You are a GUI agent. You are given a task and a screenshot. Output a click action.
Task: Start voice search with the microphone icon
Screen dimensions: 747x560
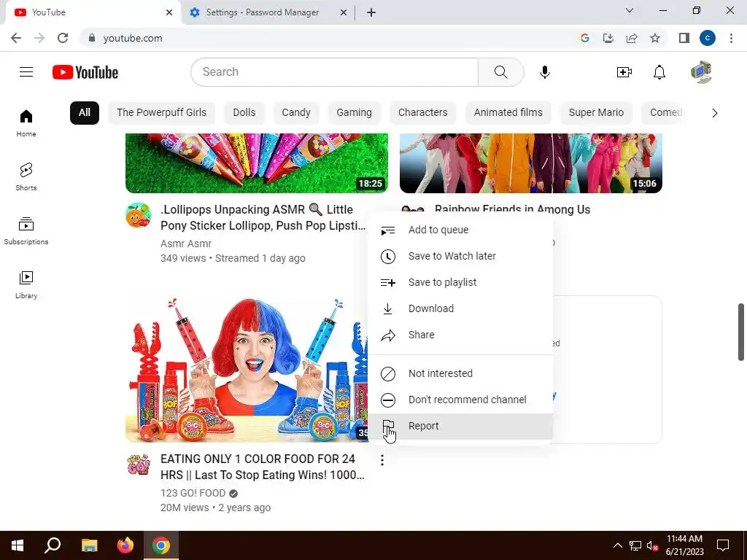544,72
